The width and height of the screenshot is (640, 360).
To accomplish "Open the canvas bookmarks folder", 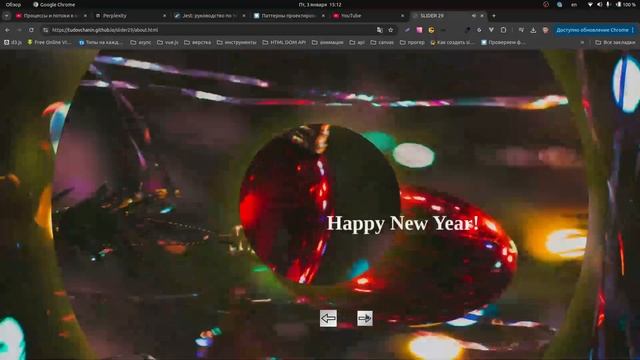I will [x=382, y=42].
